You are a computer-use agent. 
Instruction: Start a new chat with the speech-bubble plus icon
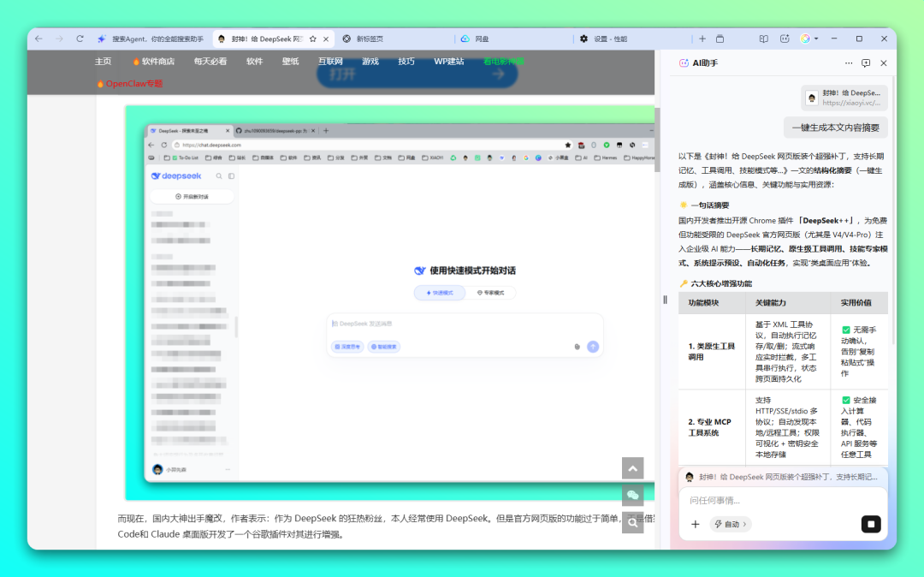pos(866,63)
